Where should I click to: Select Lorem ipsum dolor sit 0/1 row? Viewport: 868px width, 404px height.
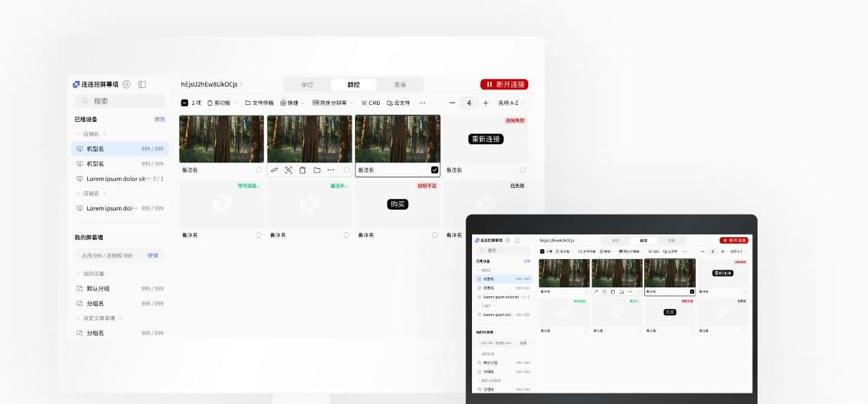[x=120, y=179]
